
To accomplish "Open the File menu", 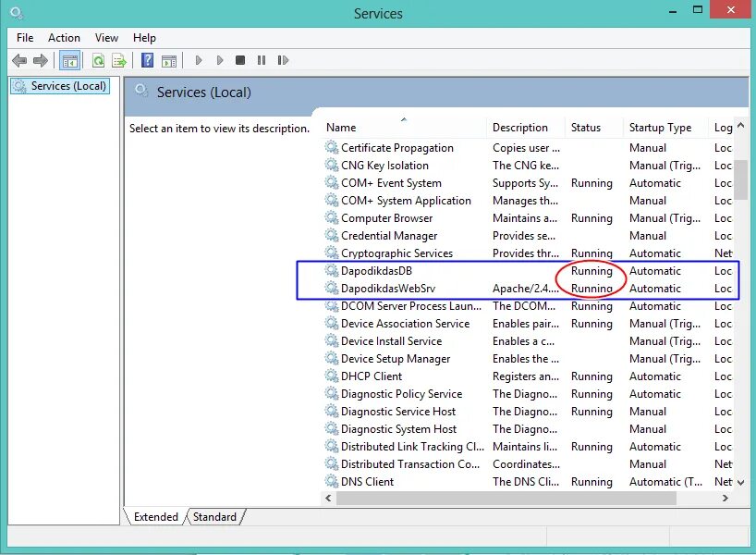I will pos(25,38).
